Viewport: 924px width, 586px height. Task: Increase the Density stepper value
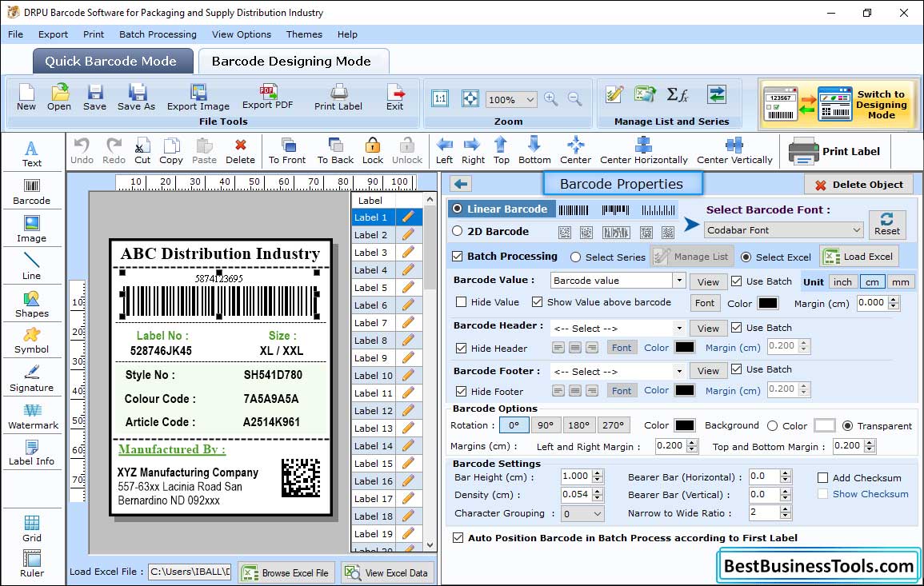tap(598, 491)
